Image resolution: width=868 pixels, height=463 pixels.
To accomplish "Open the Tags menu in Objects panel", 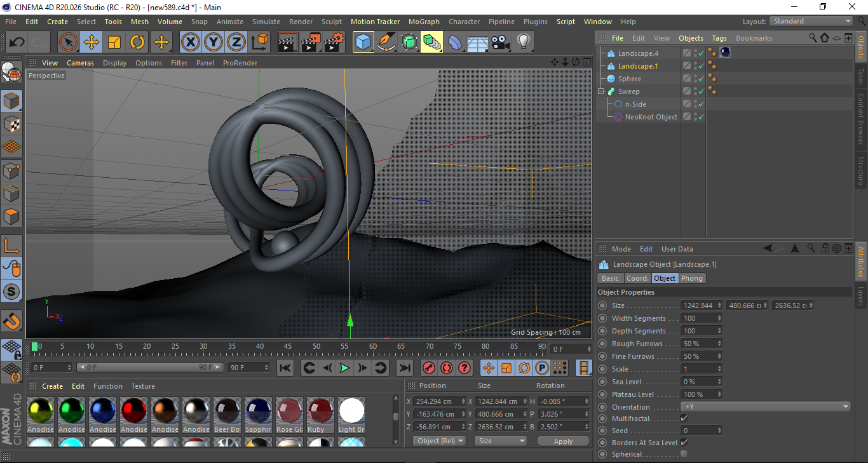I will (719, 38).
